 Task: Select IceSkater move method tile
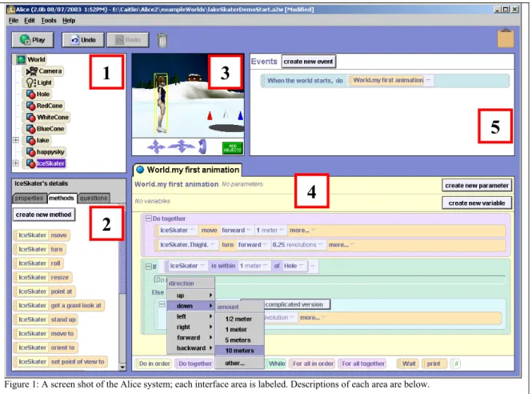pyautogui.click(x=42, y=235)
